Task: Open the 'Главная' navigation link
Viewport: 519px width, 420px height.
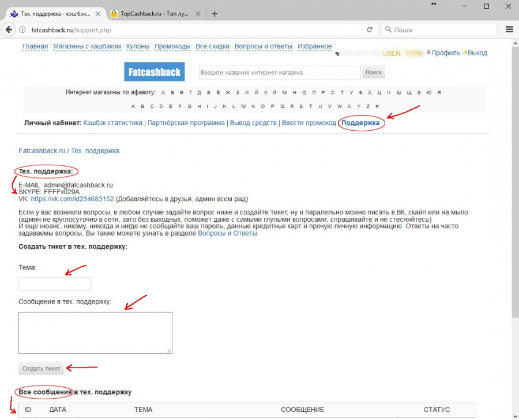Action: coord(35,46)
